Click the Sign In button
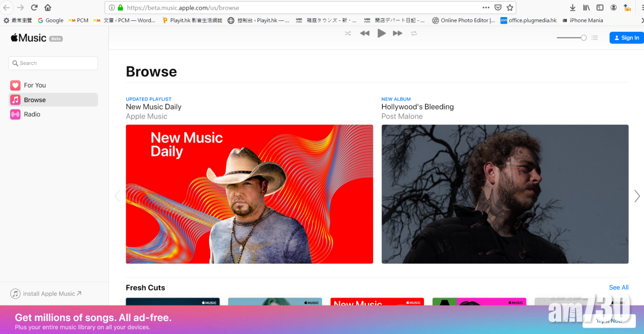 [x=626, y=38]
